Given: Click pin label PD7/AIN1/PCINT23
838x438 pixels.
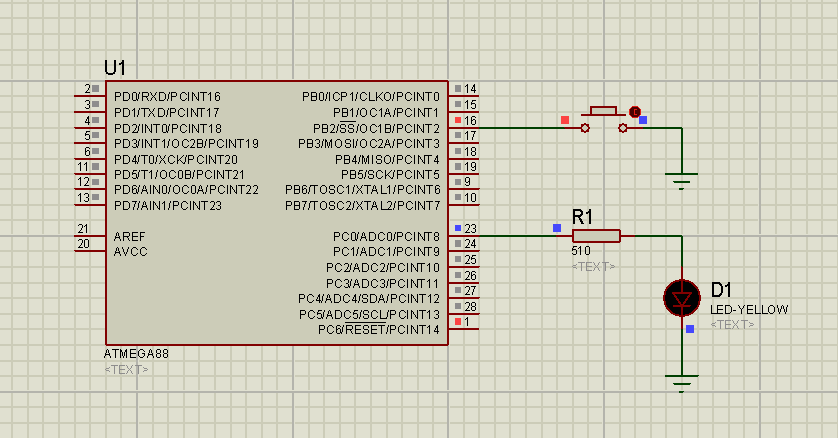Looking at the screenshot, I should (168, 206).
